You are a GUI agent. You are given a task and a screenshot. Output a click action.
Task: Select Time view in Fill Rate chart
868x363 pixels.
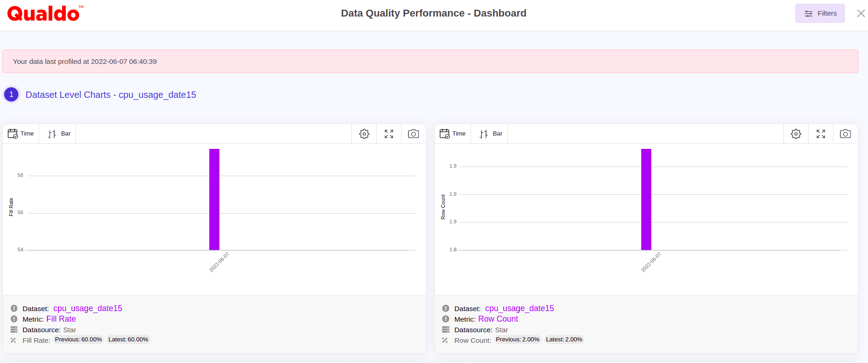[x=21, y=134]
